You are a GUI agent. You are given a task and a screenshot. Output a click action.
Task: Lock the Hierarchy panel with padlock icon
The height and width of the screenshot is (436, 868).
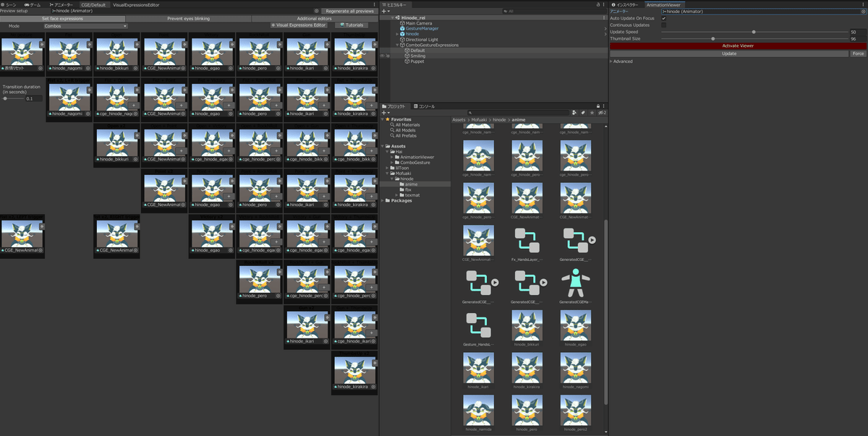coord(597,4)
